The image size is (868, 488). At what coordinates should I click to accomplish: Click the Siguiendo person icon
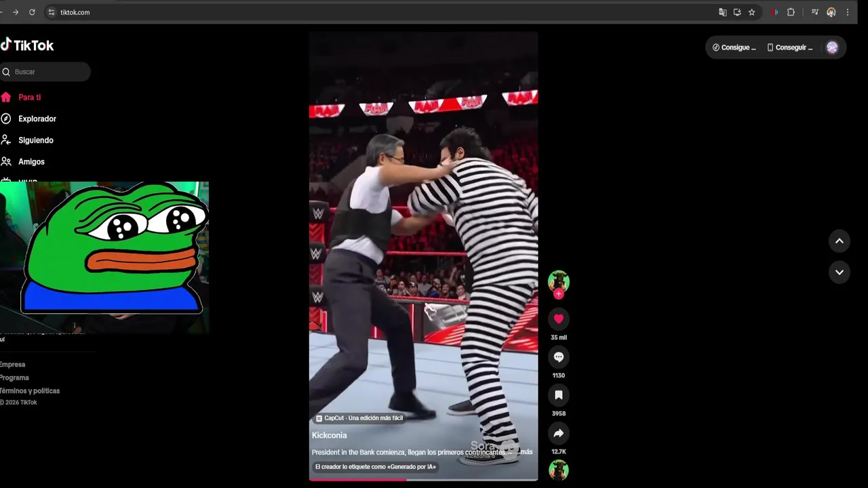click(x=6, y=140)
